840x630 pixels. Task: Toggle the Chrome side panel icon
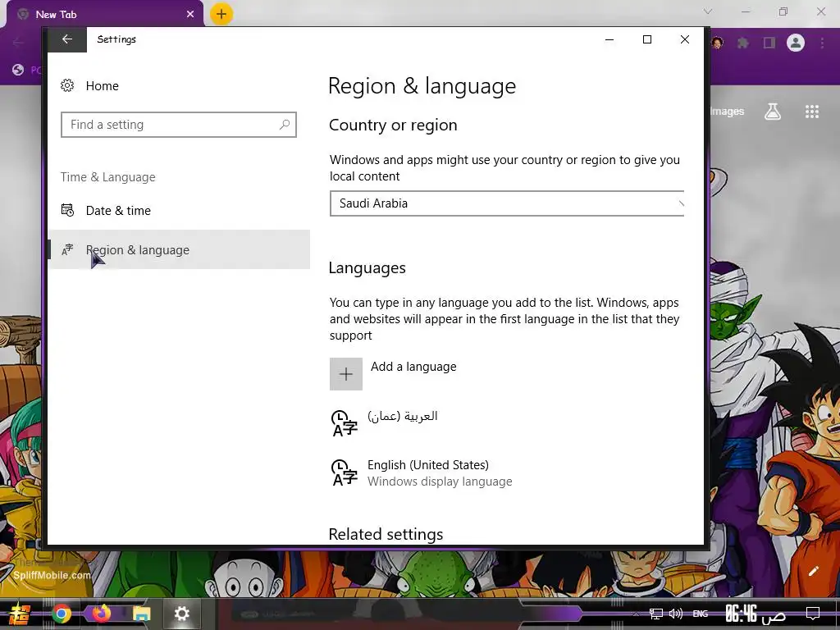click(x=769, y=43)
